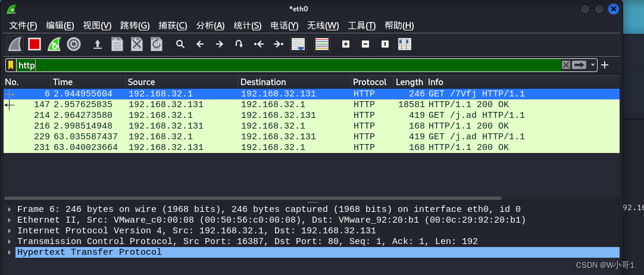
Task: Select packet 231 HTTP/1.1 200 OK
Action: 312,147
